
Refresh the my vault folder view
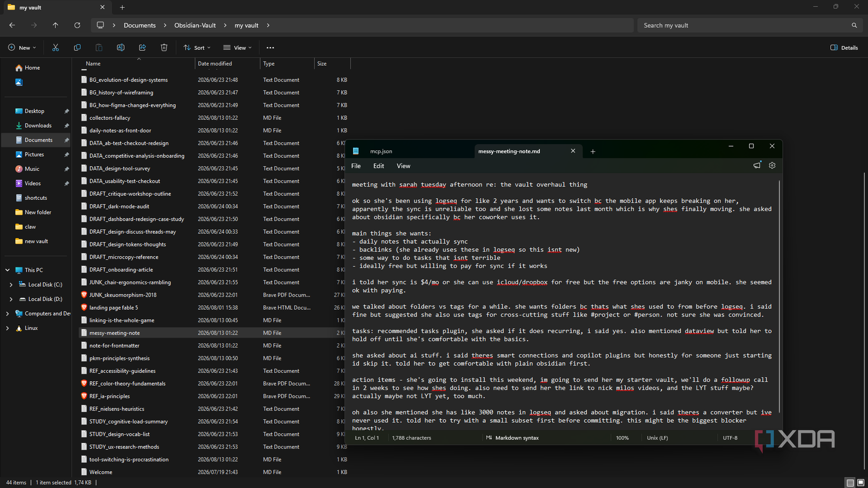click(x=77, y=25)
